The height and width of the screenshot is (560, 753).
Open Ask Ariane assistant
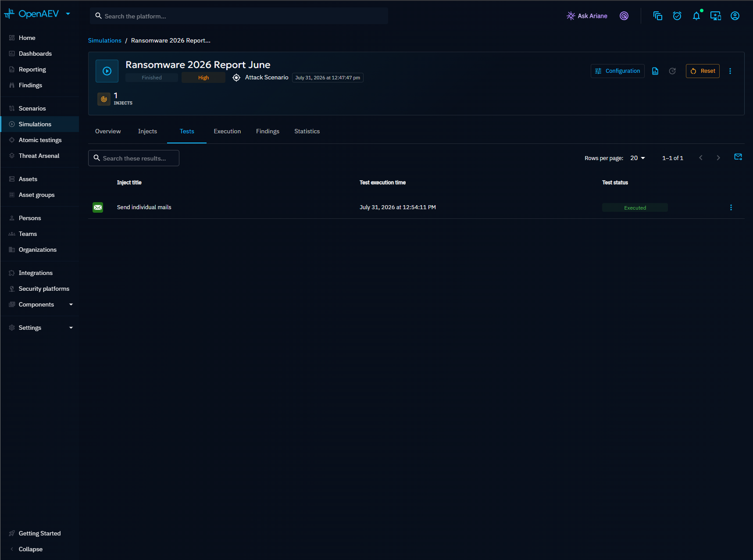(x=587, y=16)
